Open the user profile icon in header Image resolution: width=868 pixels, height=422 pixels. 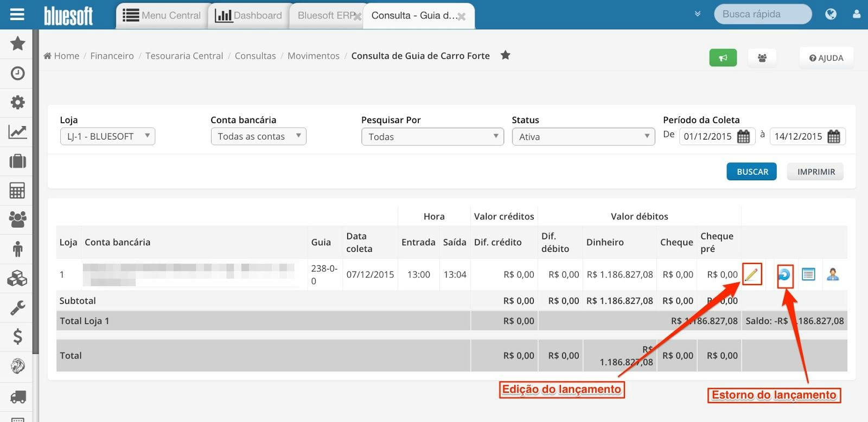(857, 14)
